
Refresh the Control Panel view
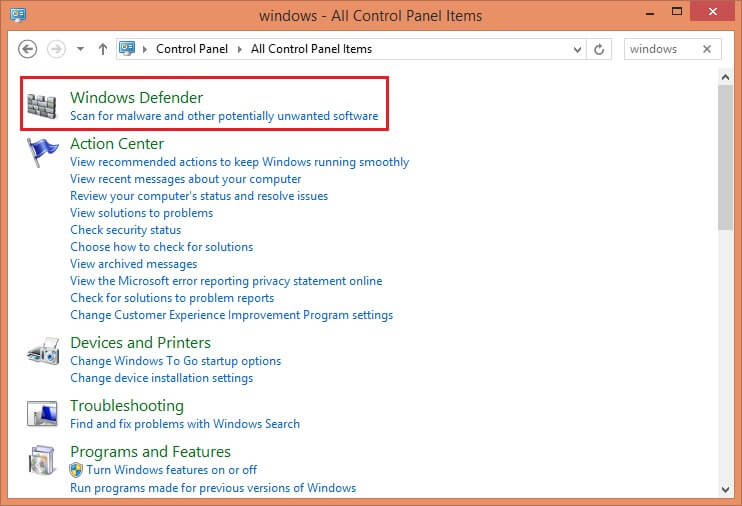click(x=599, y=49)
